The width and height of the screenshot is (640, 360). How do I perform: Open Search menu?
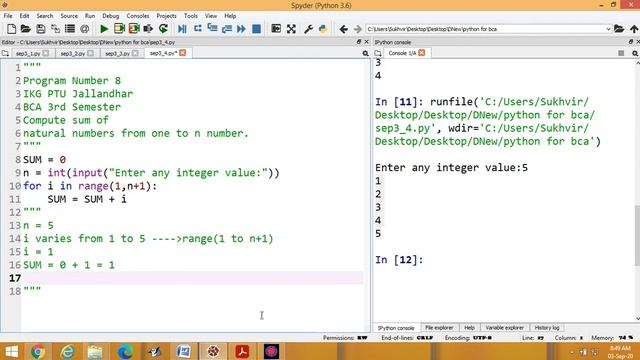(44, 16)
